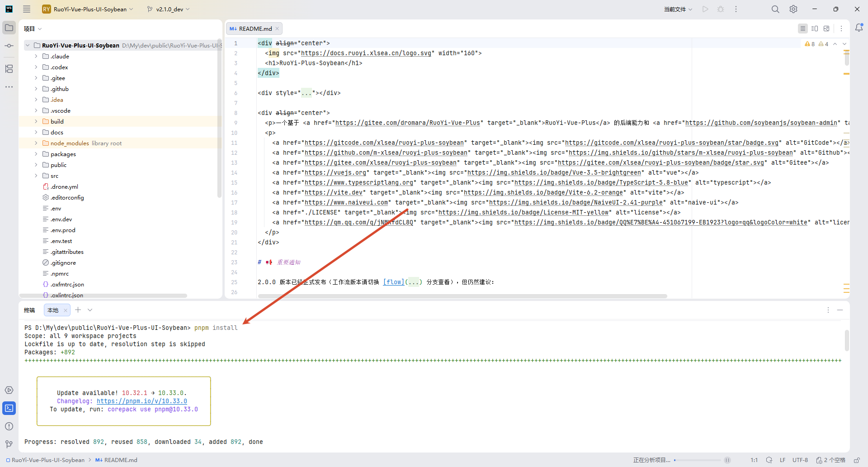Switch to preview-only view mode
This screenshot has height=467, width=868.
[x=826, y=29]
